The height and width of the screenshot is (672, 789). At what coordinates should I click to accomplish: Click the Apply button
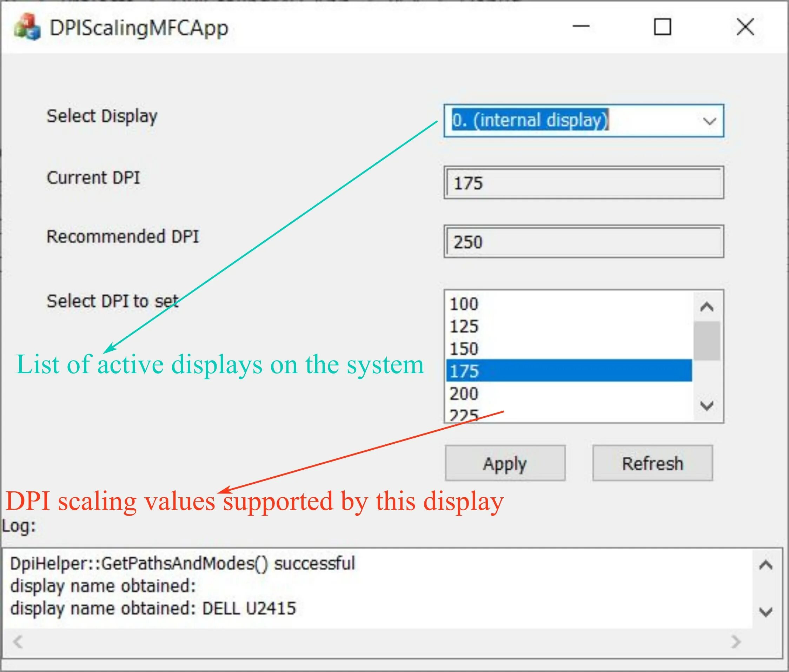[505, 463]
